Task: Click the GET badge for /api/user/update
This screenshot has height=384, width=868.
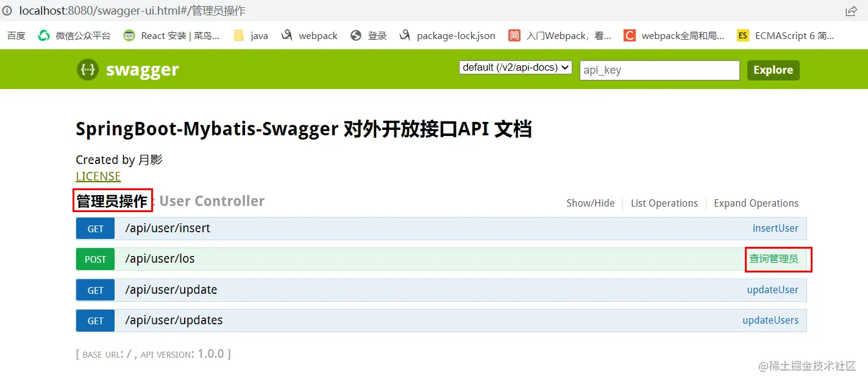Action: coord(96,290)
